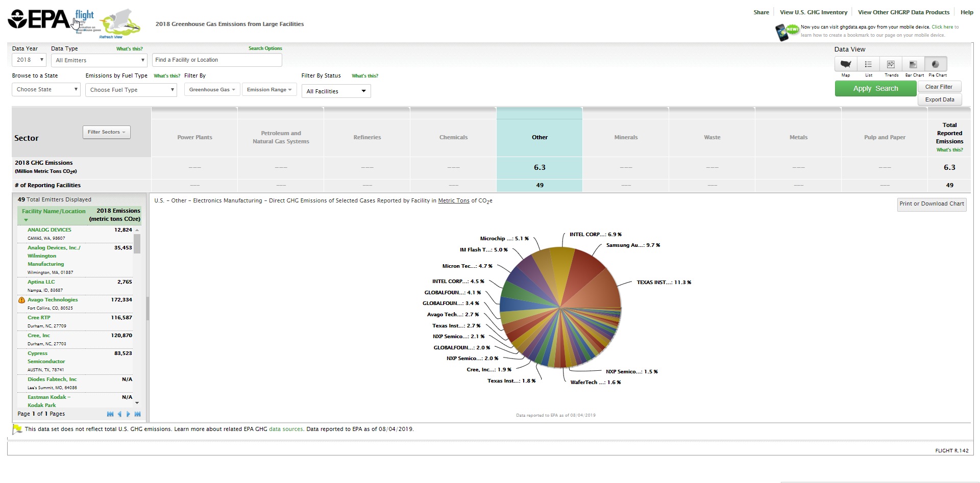Click the EPA logo

coord(38,19)
